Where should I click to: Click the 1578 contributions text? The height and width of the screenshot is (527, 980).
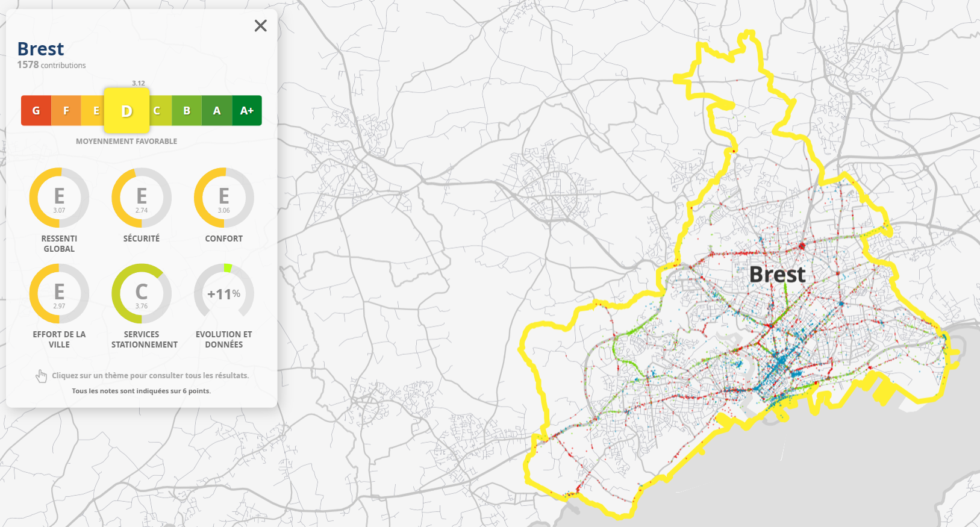[51, 65]
